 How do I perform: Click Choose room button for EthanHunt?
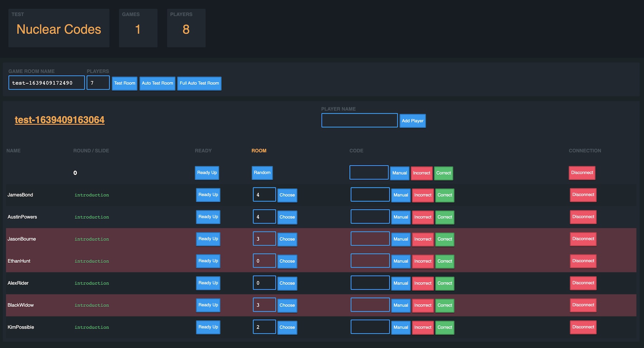287,261
